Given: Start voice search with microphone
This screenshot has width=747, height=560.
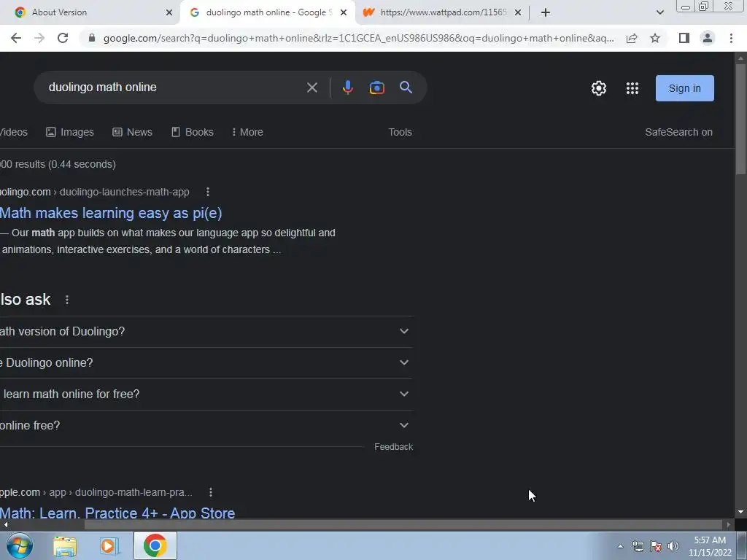Looking at the screenshot, I should click(348, 87).
